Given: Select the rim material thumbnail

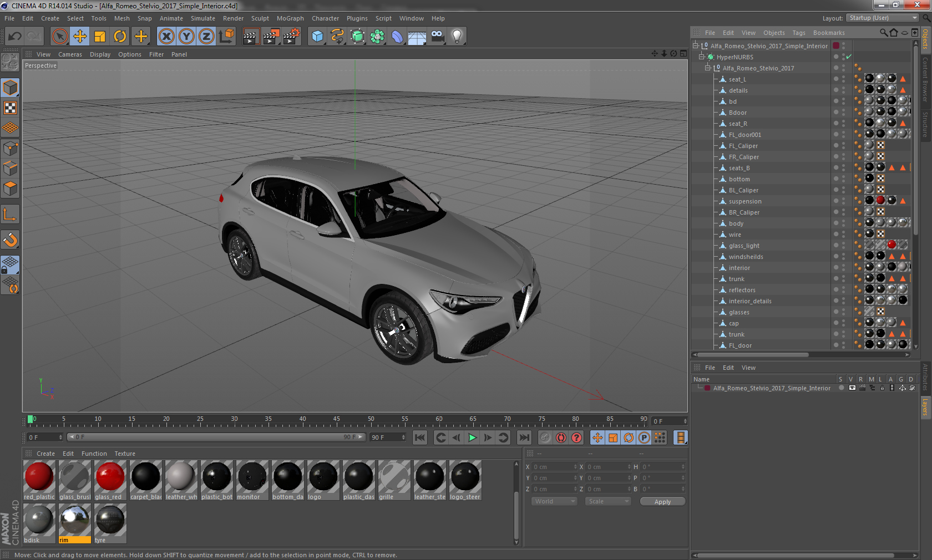Looking at the screenshot, I should pyautogui.click(x=75, y=523).
